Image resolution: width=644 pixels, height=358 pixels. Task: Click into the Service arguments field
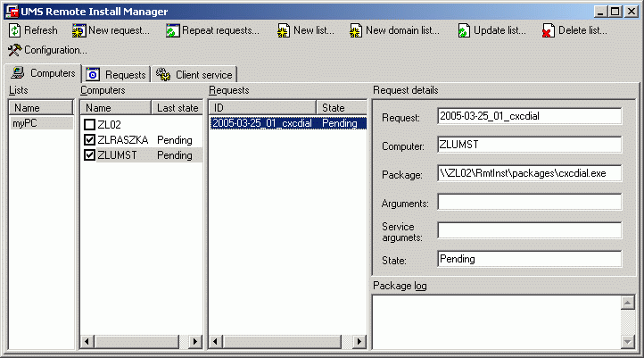click(530, 230)
